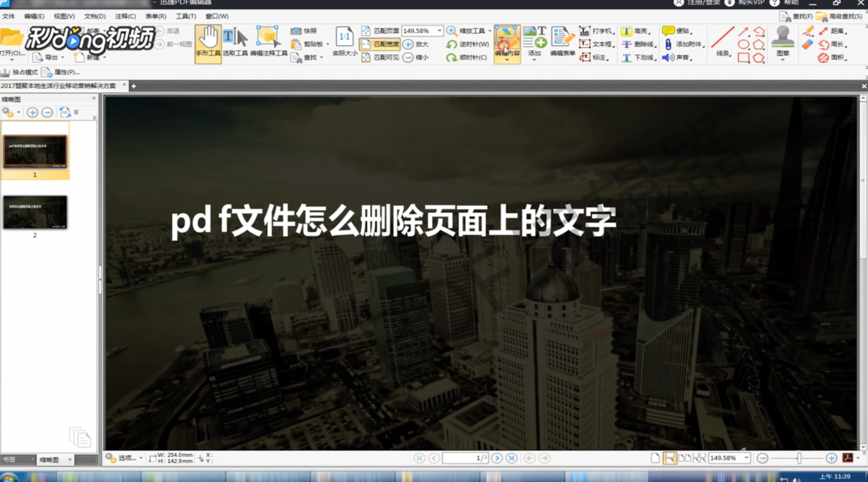Select the 周长 perimeter measuring tool
Screen dimensions: 868x482
[832, 44]
